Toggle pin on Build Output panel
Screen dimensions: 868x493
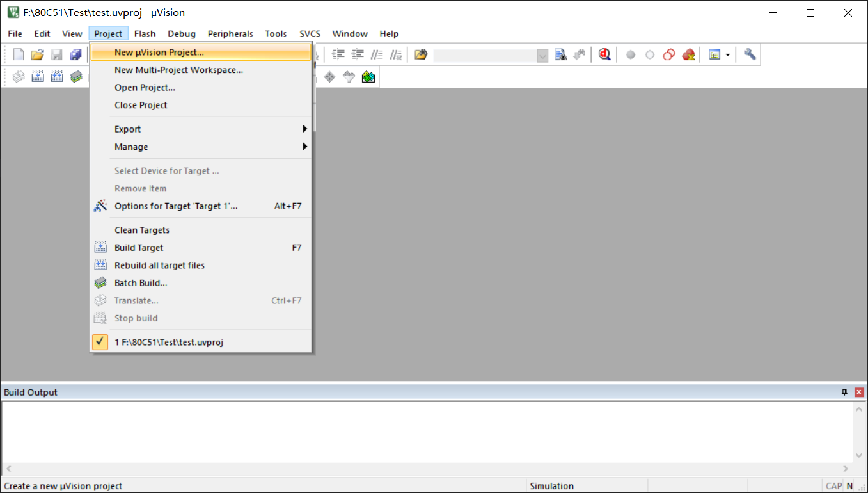(x=844, y=392)
